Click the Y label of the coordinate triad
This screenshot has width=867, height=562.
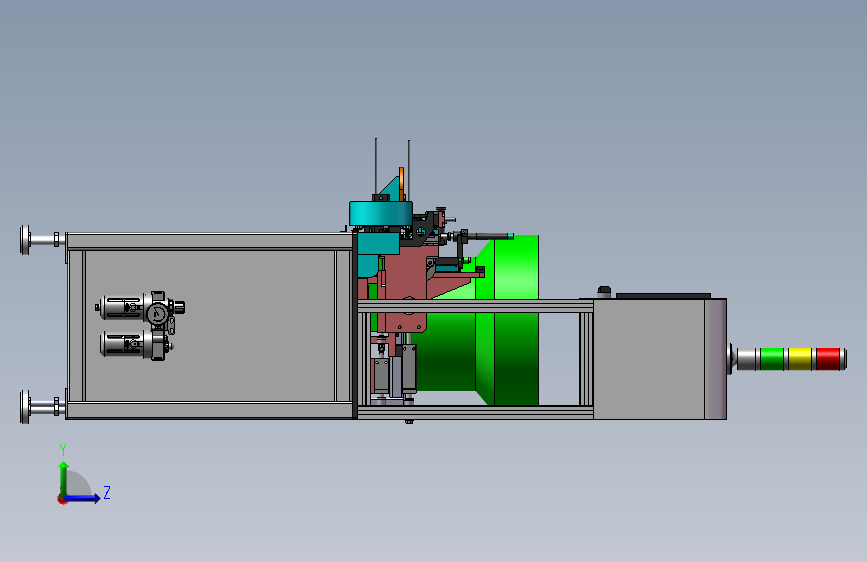click(x=63, y=450)
